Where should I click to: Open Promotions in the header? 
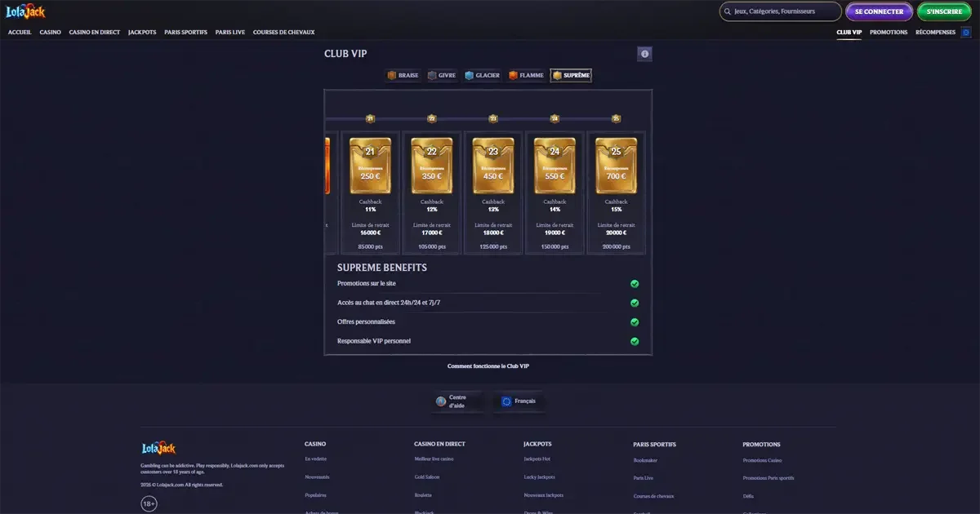889,33
